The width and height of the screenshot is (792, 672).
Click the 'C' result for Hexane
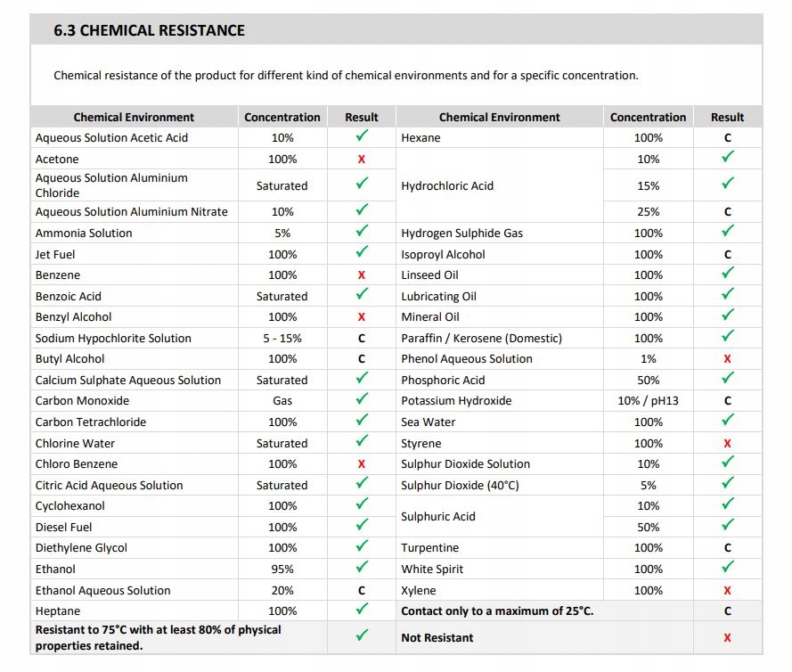pyautogui.click(x=728, y=138)
